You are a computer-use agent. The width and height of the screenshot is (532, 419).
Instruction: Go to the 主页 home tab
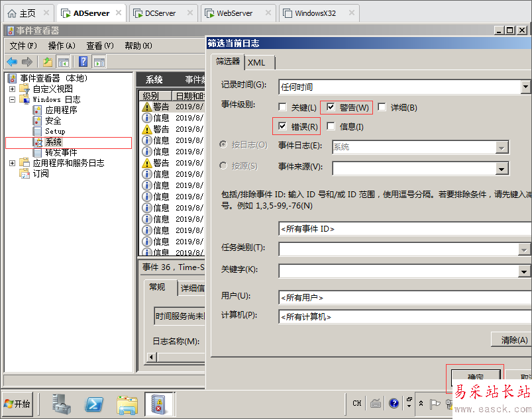pos(27,13)
